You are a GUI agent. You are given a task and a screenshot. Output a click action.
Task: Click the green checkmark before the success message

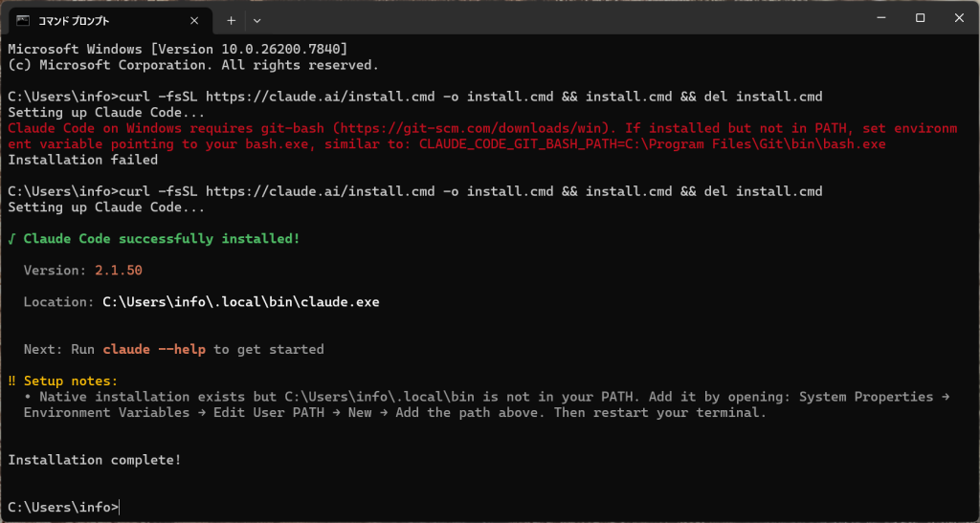[11, 239]
